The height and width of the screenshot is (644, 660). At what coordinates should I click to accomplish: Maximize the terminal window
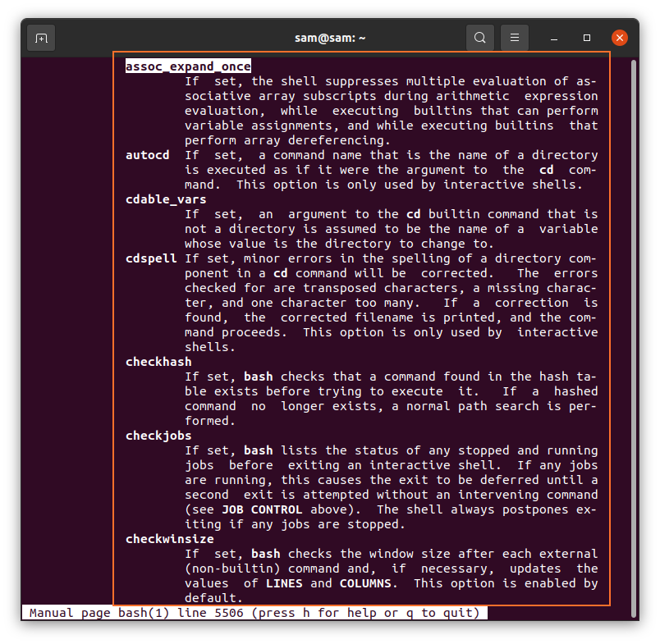point(587,38)
